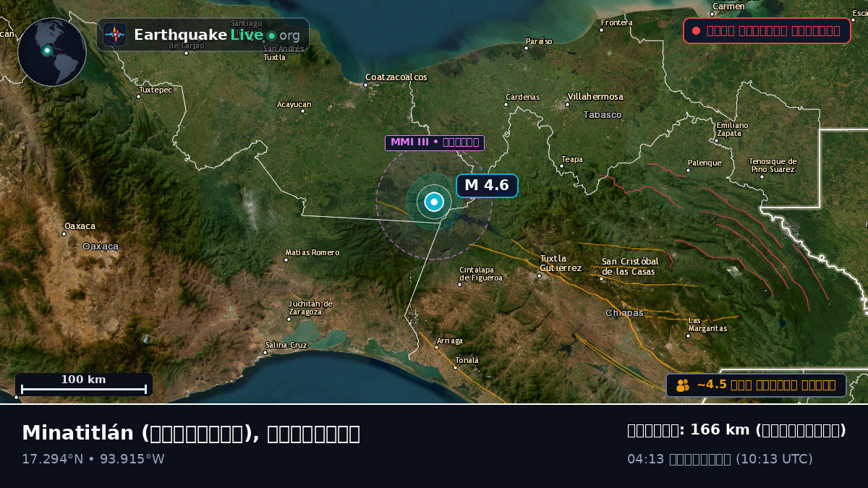868x488 pixels.
Task: Click the Matías Romero city label
Action: click(x=312, y=253)
